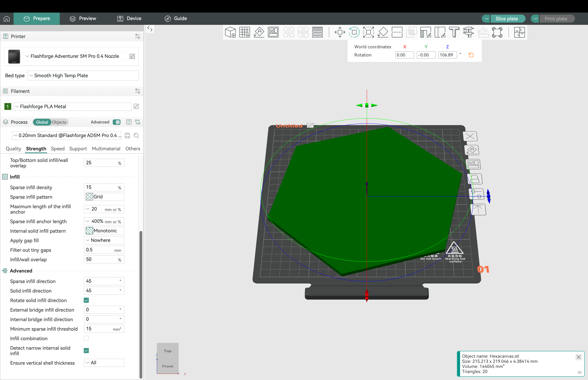This screenshot has height=380, width=588.
Task: Select the Global process scope
Action: (x=42, y=122)
